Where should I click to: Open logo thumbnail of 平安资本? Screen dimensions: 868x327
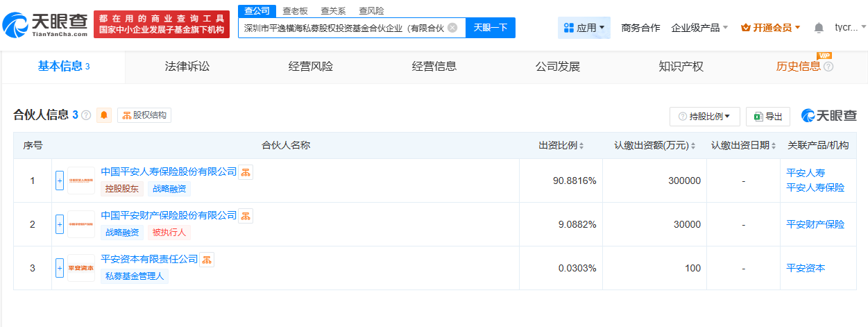tap(81, 268)
